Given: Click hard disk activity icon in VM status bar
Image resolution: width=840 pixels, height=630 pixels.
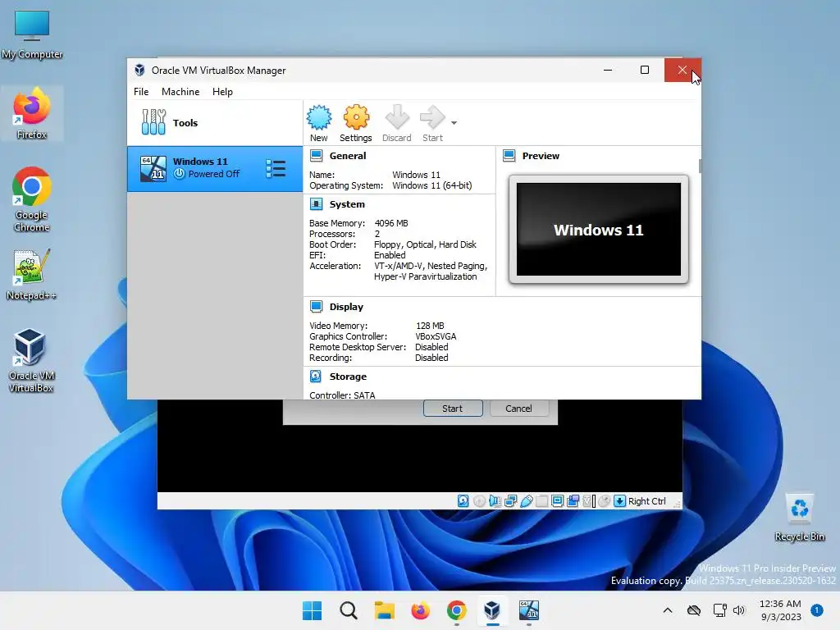Looking at the screenshot, I should 463,501.
